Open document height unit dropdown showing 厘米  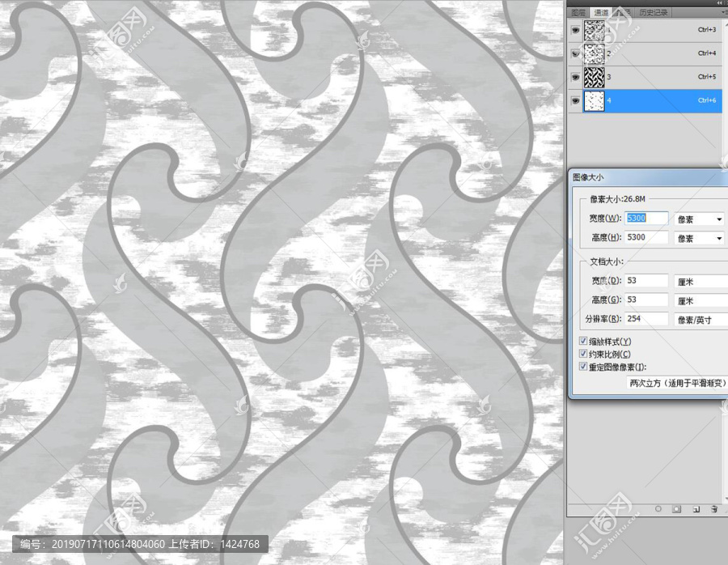pyautogui.click(x=701, y=301)
